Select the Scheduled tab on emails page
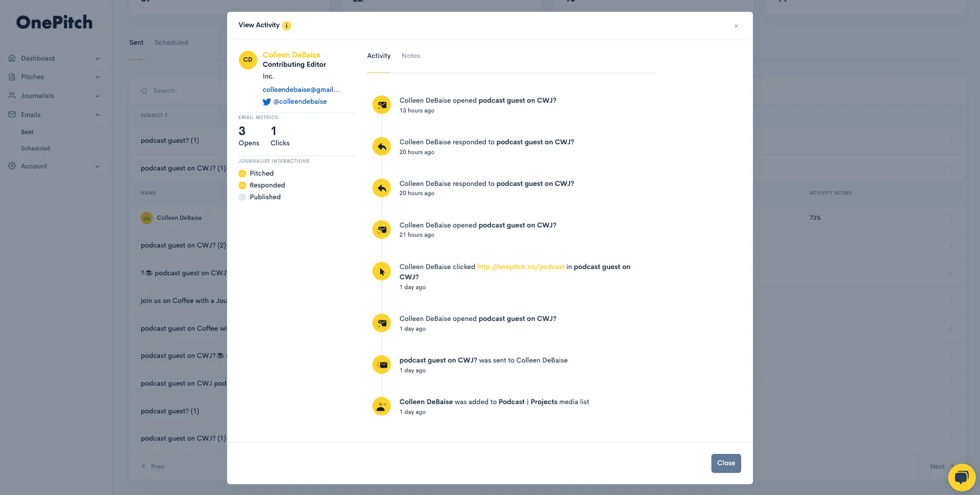Image resolution: width=980 pixels, height=495 pixels. click(171, 43)
